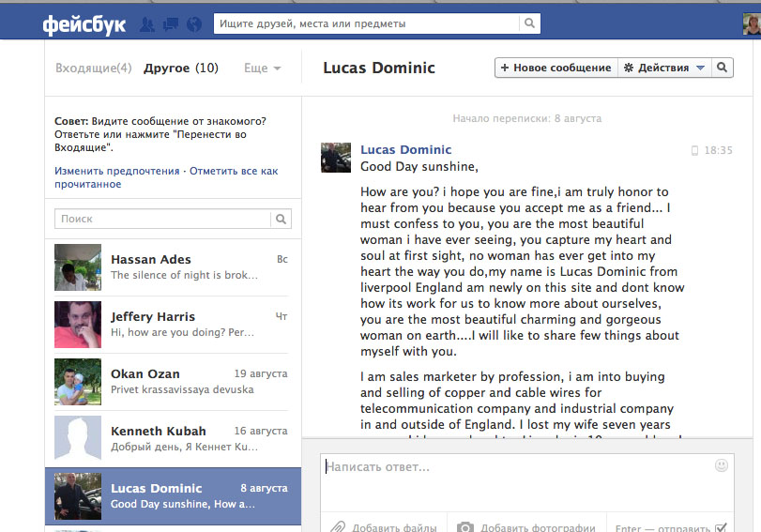Screen dimensions: 761x532
Task: Open the emoticon smiley picker
Action: pyautogui.click(x=722, y=465)
